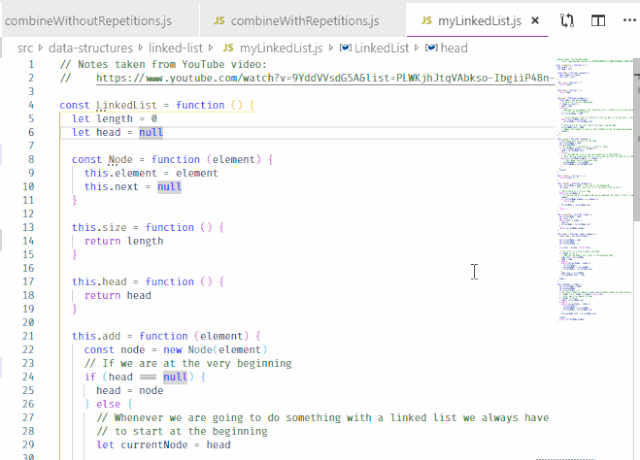Click 'this.element = element' line

pos(151,173)
